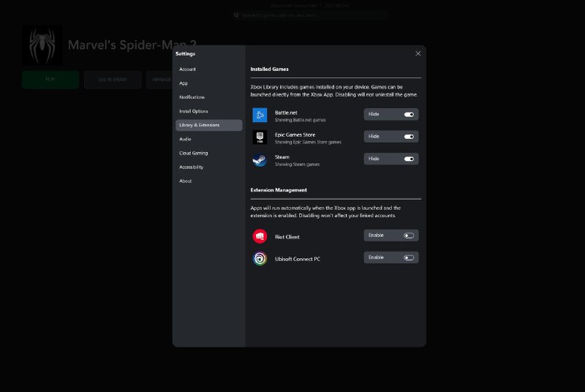This screenshot has width=585, height=392.
Task: Enable Ubisoft Connect PC extension
Action: pyautogui.click(x=409, y=257)
